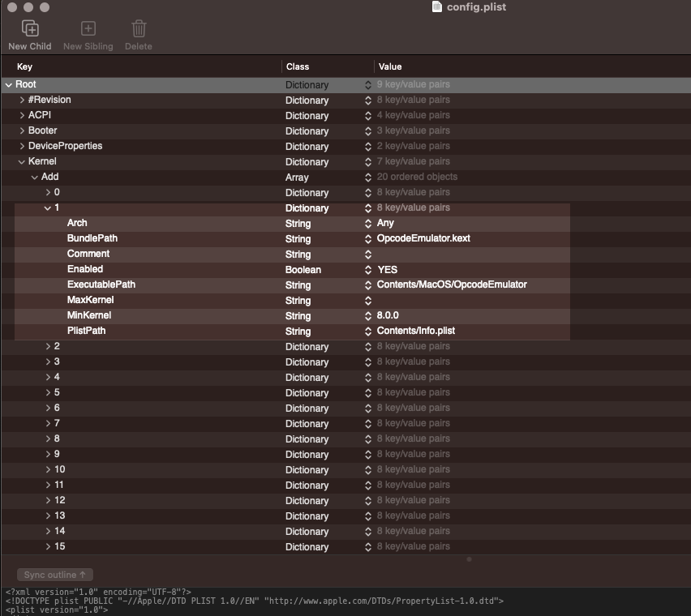
Task: Click the Class column header
Action: (x=298, y=66)
